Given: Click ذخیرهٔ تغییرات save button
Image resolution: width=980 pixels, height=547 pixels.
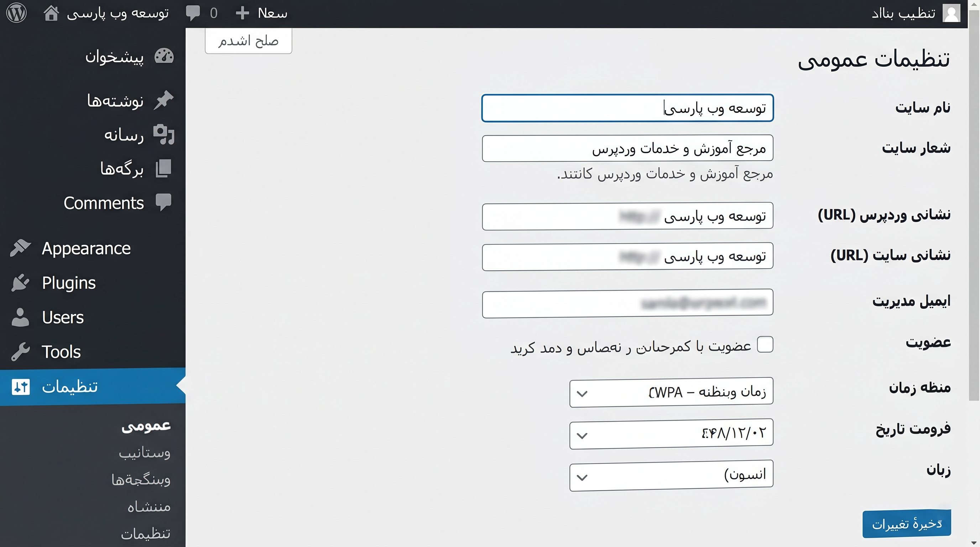Looking at the screenshot, I should coord(907,524).
